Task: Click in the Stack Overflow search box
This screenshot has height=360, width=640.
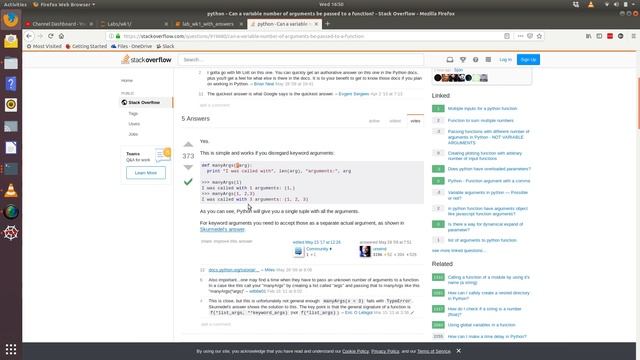Action: pyautogui.click(x=301, y=60)
